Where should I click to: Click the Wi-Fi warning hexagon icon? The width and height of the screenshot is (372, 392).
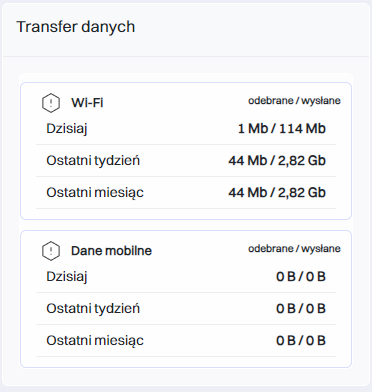(x=51, y=103)
